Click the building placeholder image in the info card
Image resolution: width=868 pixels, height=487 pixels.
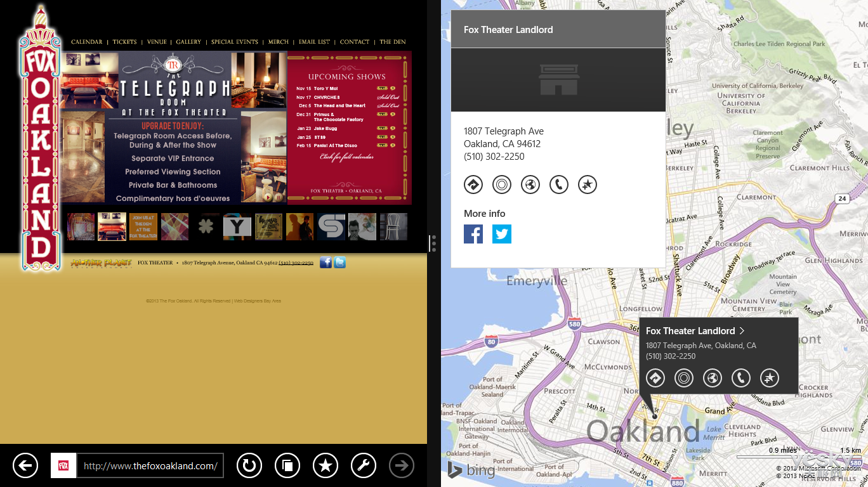[x=558, y=80]
